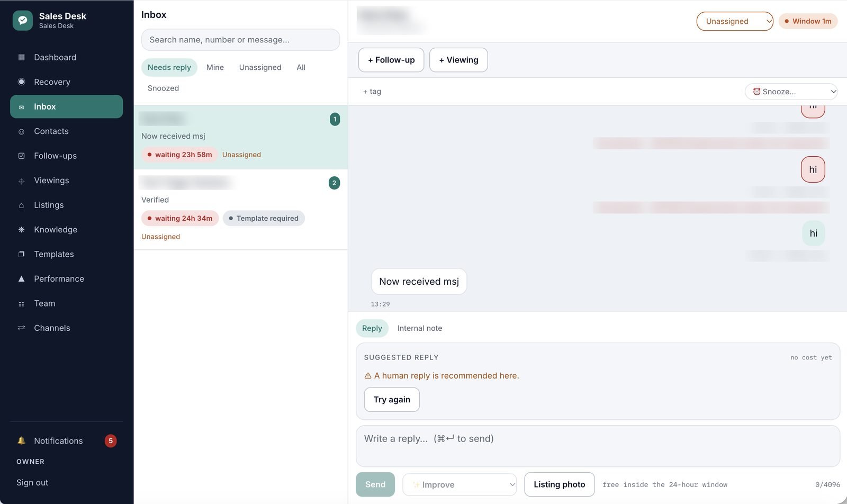This screenshot has width=847, height=504.
Task: Click the Inbox envelope icon
Action: [x=21, y=107]
